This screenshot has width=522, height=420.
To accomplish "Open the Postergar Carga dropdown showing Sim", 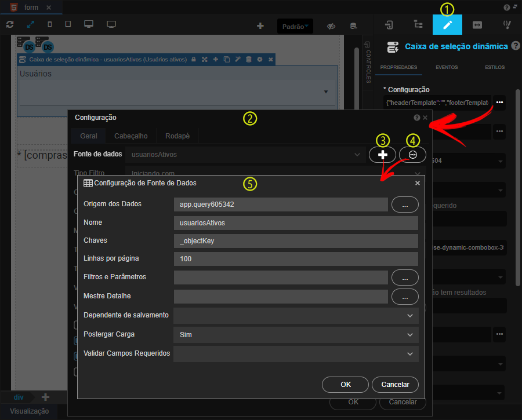I will [x=296, y=334].
